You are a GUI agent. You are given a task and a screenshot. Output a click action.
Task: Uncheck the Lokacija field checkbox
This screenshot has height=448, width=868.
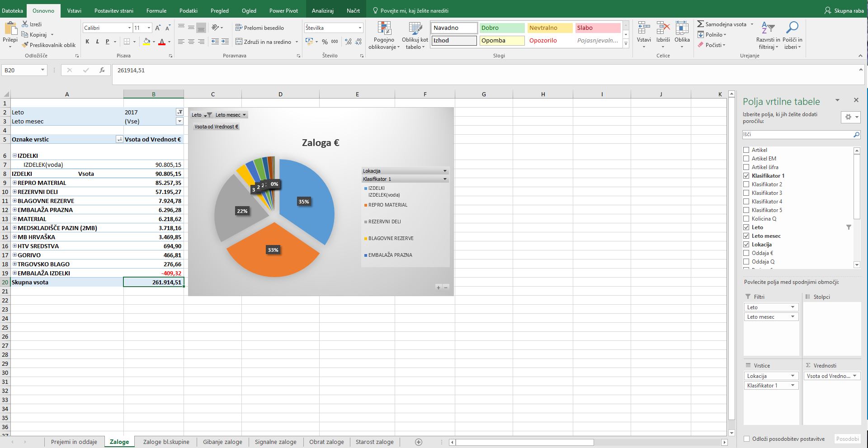746,245
